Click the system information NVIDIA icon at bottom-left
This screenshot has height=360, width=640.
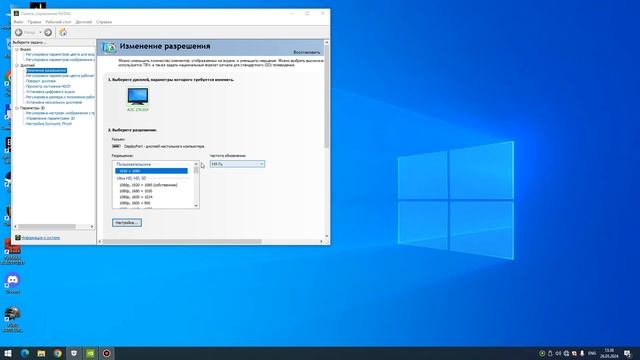tap(18, 238)
